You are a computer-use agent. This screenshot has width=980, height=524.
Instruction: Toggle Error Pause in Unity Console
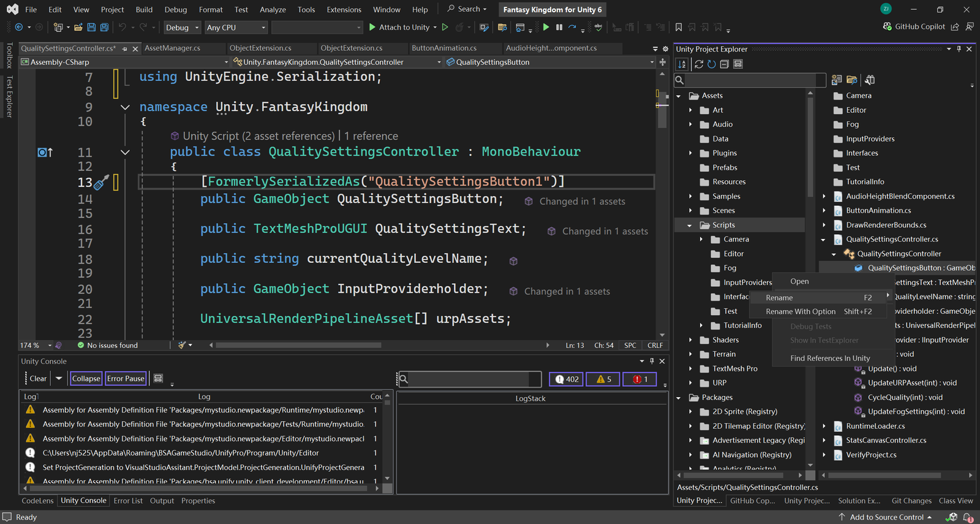[x=126, y=379]
